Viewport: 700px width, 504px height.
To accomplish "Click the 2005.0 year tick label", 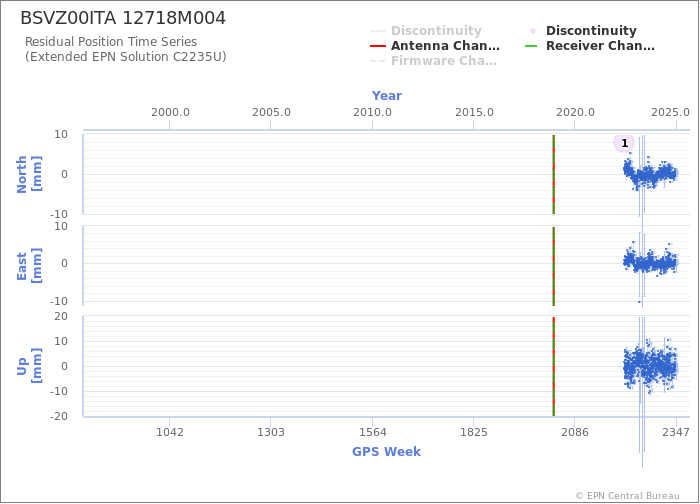I will (271, 112).
